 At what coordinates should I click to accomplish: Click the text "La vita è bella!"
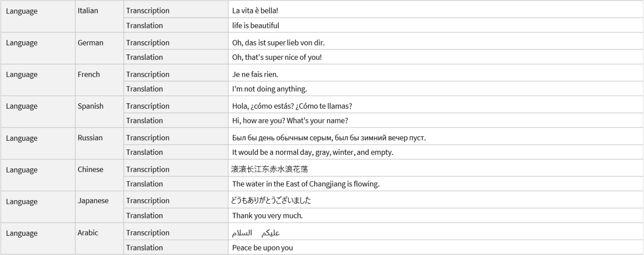point(255,11)
